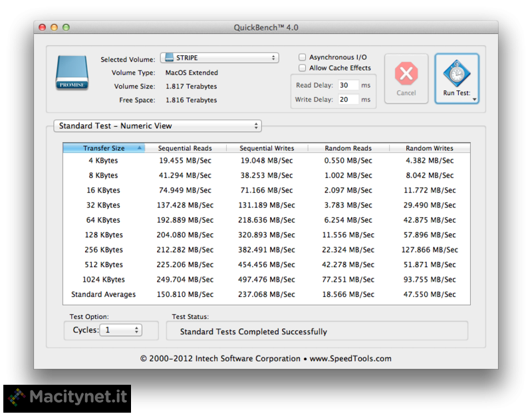This screenshot has width=532, height=416.
Task: Enable Allow Cache Effects checkbox
Action: [x=302, y=68]
